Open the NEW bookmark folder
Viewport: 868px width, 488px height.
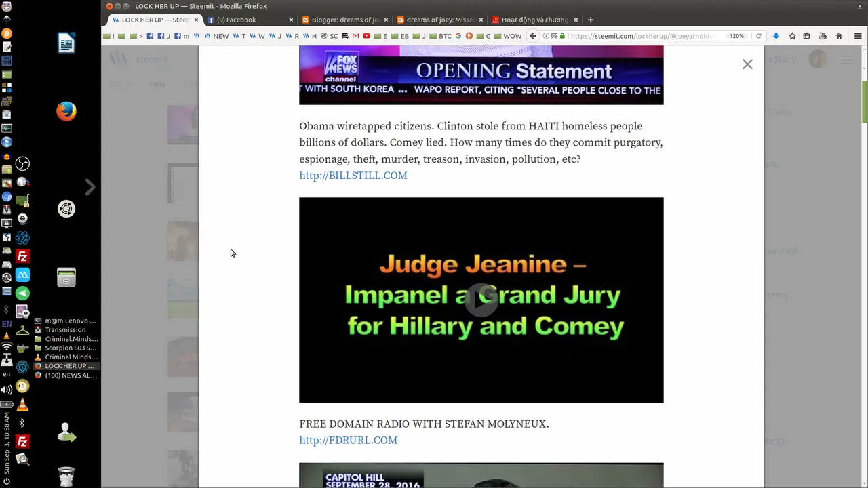pos(217,36)
